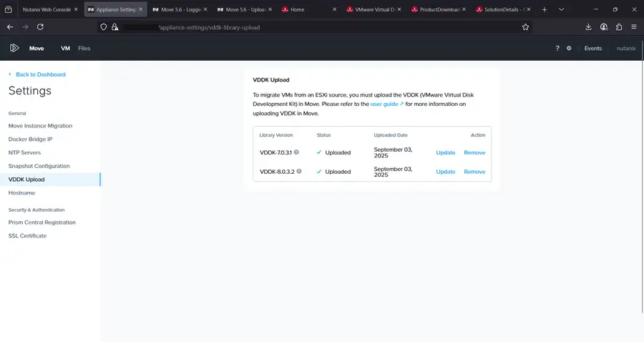The image size is (644, 342).
Task: Switch to SolutionDetails tab
Action: [x=503, y=9]
